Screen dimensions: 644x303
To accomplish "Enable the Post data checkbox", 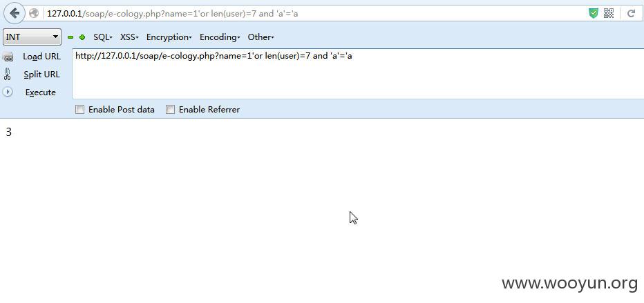I will coord(79,110).
